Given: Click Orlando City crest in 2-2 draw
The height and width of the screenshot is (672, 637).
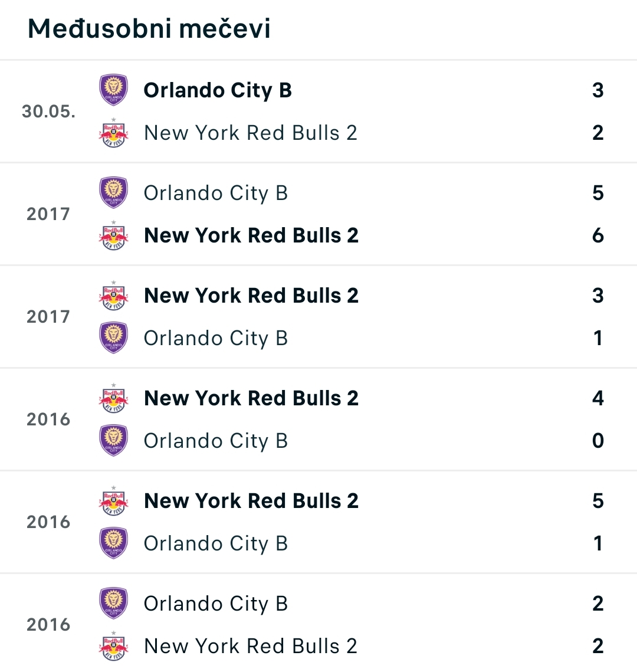Looking at the screenshot, I should pyautogui.click(x=113, y=604).
